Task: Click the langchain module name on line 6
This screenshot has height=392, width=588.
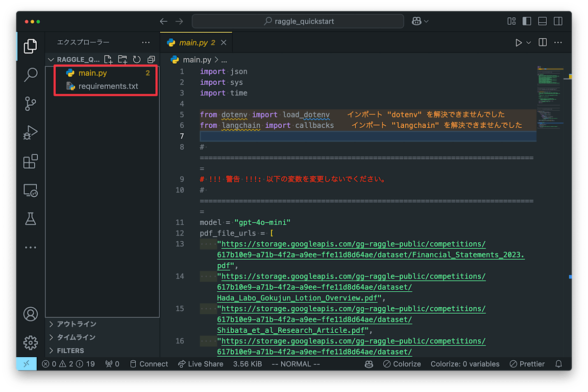Action: pos(241,125)
